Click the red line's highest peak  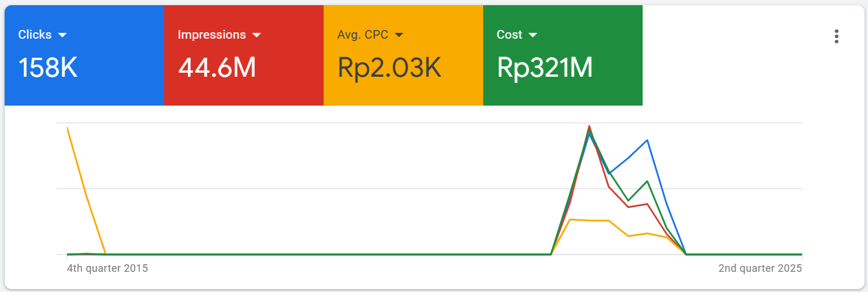coord(589,126)
